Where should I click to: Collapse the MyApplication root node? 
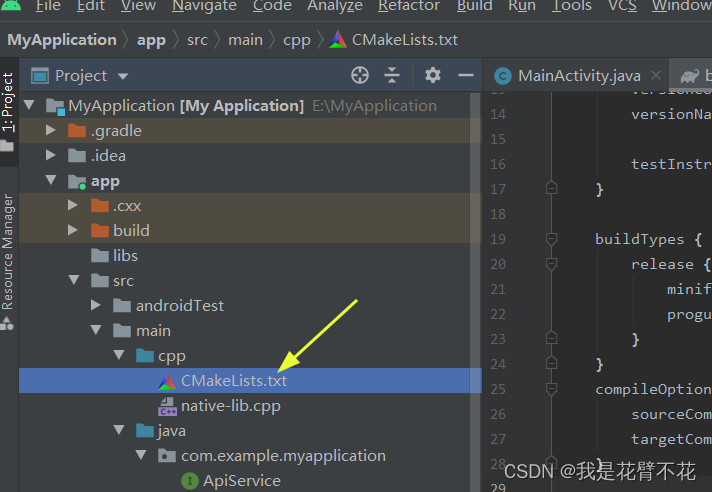[29, 105]
